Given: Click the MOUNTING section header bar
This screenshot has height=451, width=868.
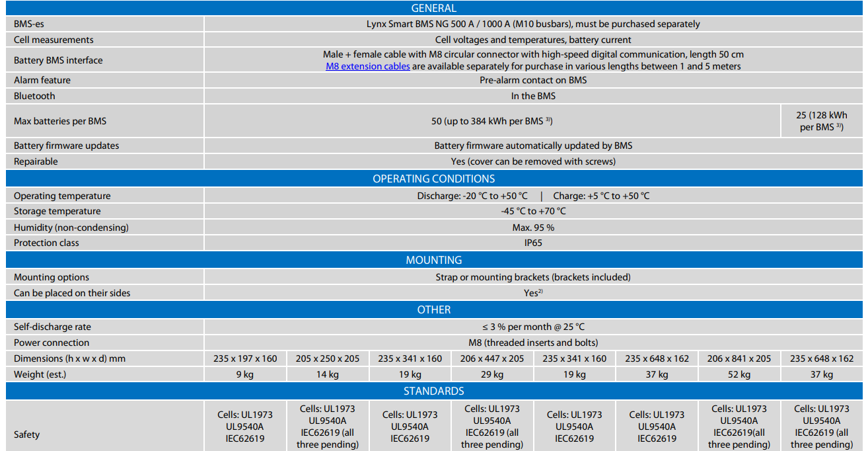Looking at the screenshot, I should click(x=433, y=260).
